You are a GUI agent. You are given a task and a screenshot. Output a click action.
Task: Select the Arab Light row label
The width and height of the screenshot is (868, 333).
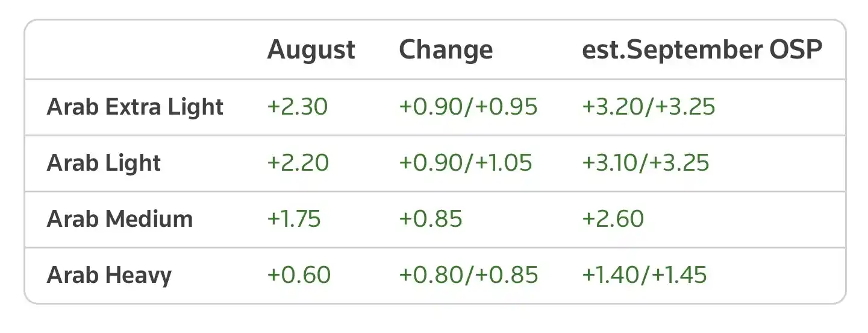(x=104, y=163)
